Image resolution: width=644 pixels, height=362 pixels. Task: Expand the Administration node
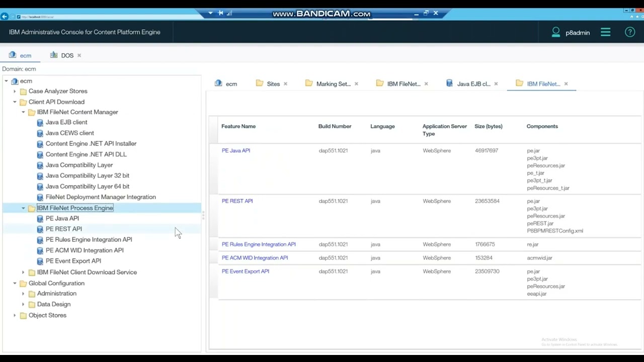(23, 294)
